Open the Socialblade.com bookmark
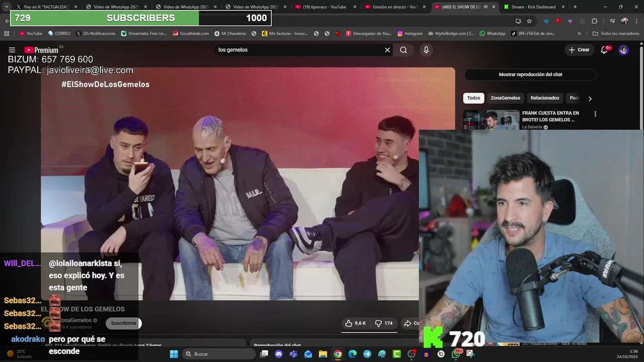 tap(191, 34)
